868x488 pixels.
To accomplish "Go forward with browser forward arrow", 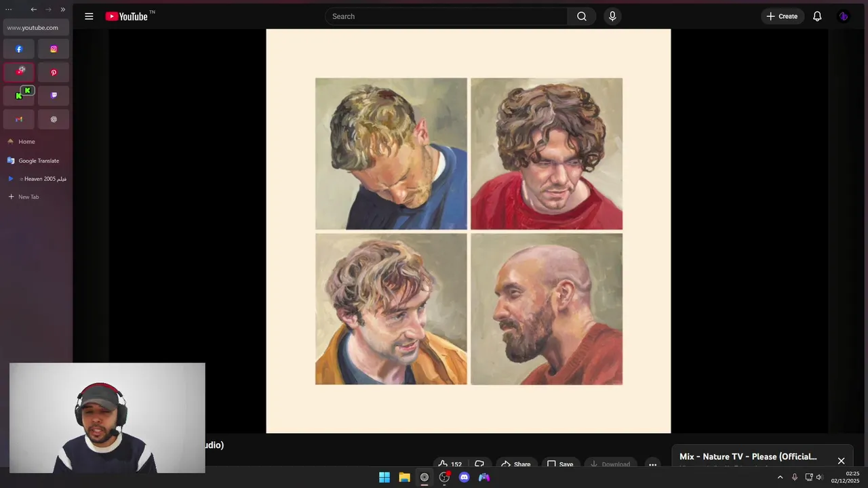I will click(48, 9).
